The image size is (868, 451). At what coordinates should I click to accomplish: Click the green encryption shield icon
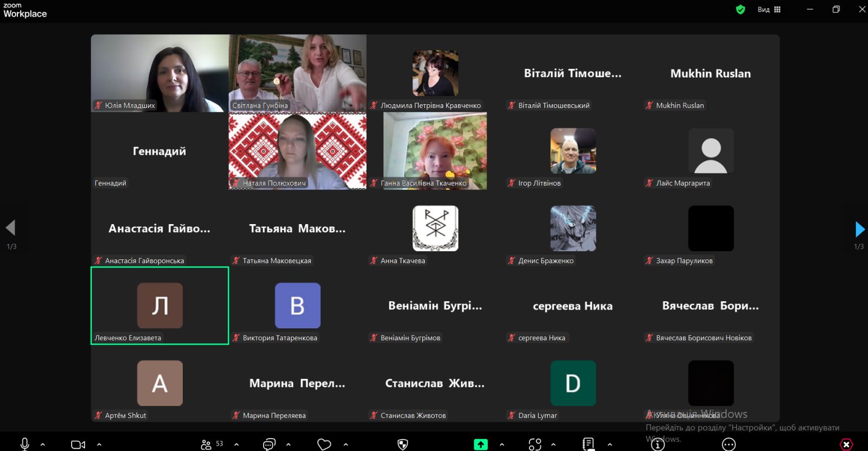click(741, 9)
